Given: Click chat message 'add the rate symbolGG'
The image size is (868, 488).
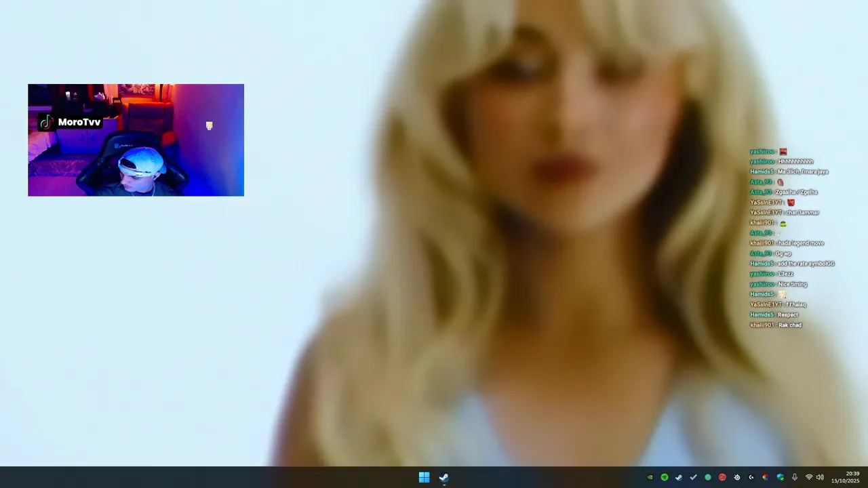Looking at the screenshot, I should click(806, 264).
